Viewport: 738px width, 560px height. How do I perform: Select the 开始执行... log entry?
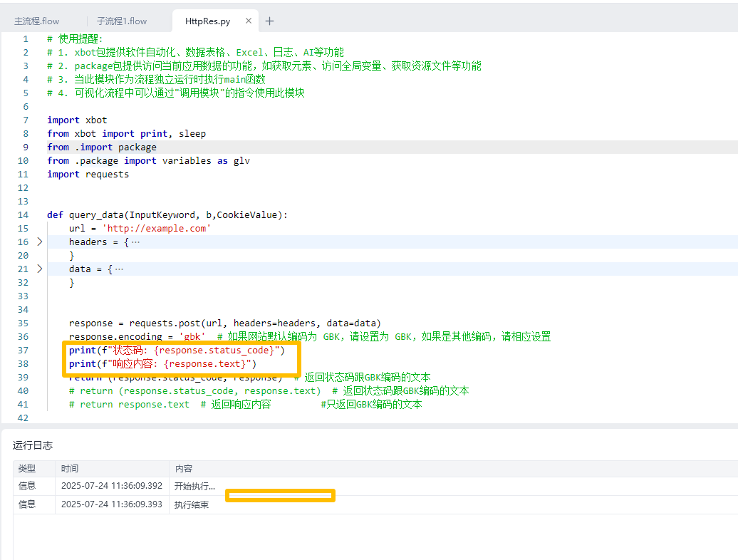194,487
